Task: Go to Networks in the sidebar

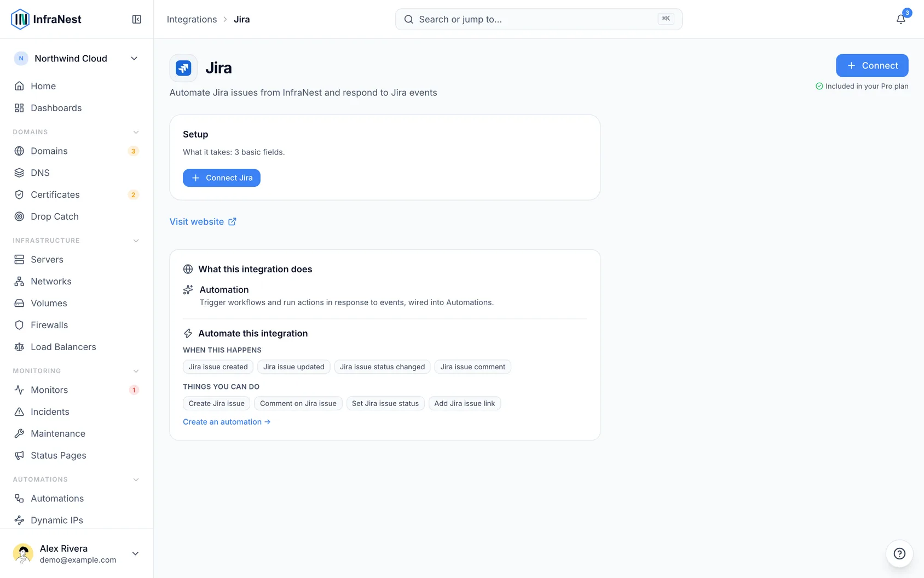Action: 77,281
